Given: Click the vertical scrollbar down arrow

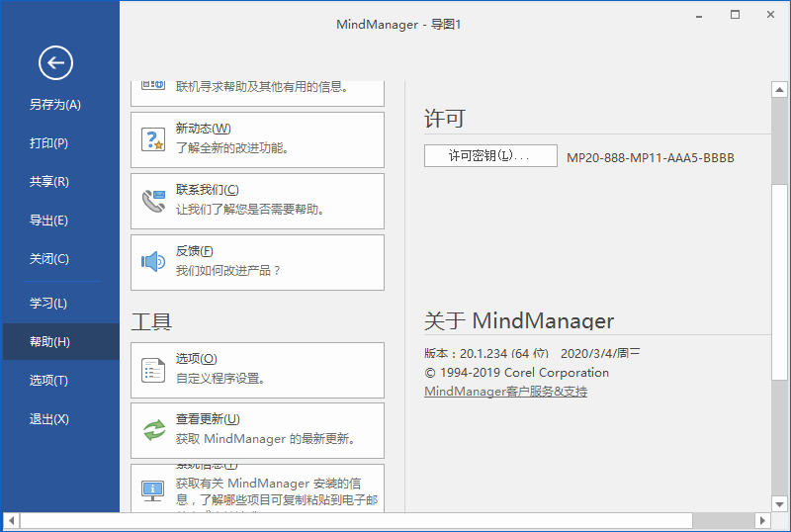Looking at the screenshot, I should (x=778, y=502).
